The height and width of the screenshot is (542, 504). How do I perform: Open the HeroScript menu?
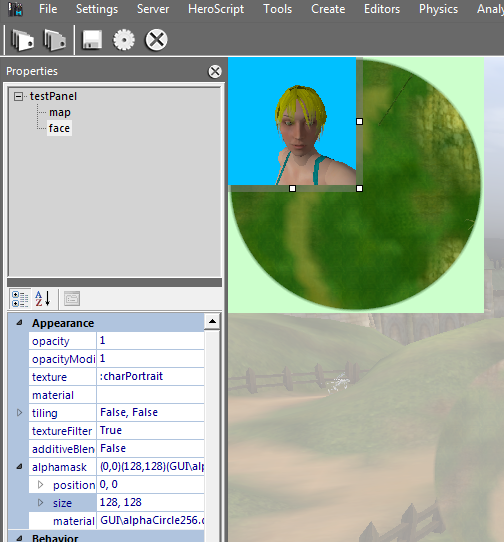pyautogui.click(x=216, y=9)
